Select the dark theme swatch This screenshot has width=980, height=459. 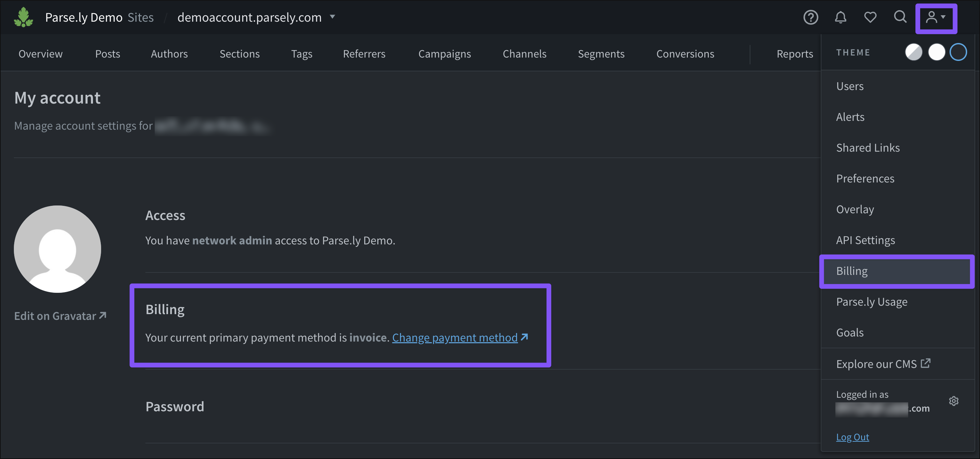(x=958, y=52)
